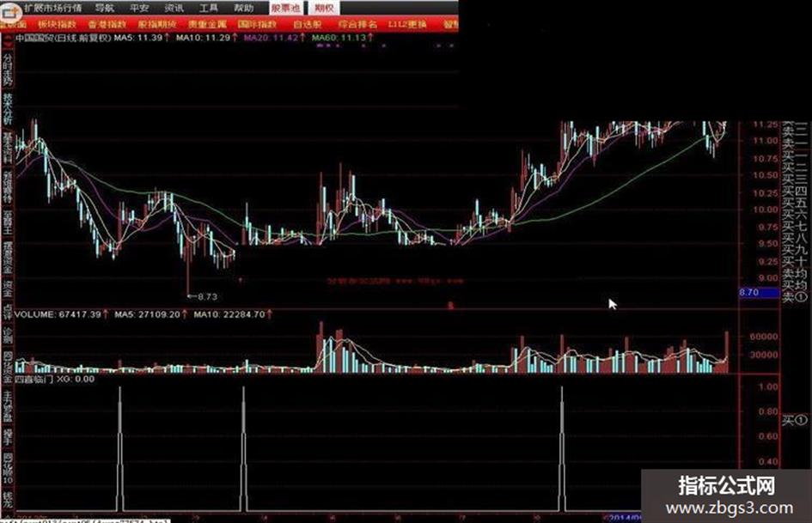
Task: Select 股指期货 in the red toolbar
Action: click(x=157, y=24)
